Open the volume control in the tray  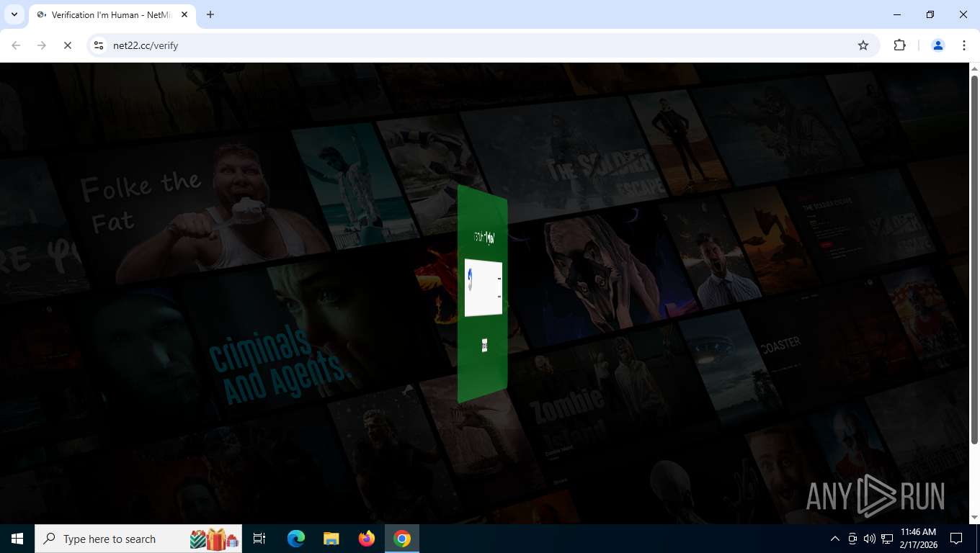pyautogui.click(x=869, y=539)
